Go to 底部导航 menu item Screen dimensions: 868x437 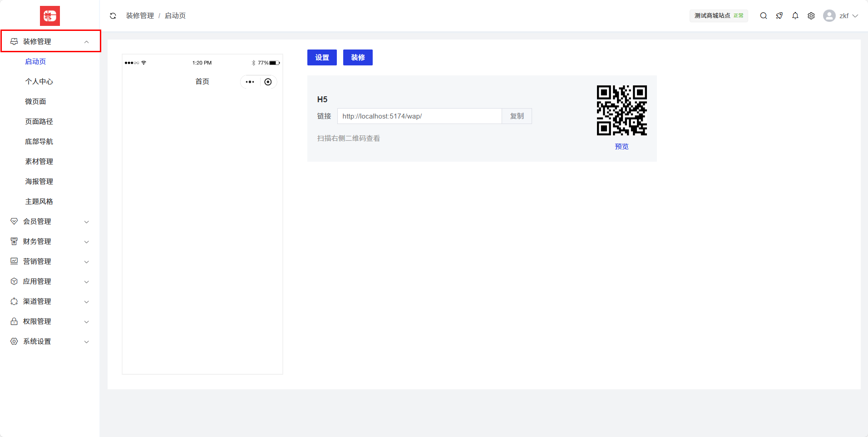coord(39,142)
